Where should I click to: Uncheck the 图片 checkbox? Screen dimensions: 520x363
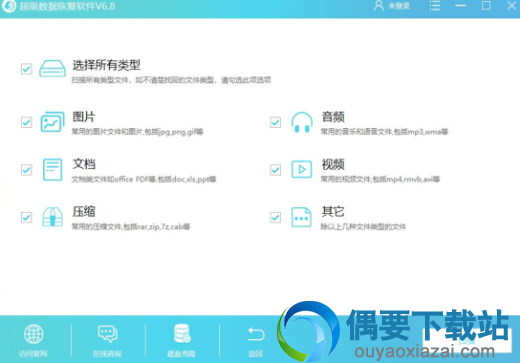point(26,122)
